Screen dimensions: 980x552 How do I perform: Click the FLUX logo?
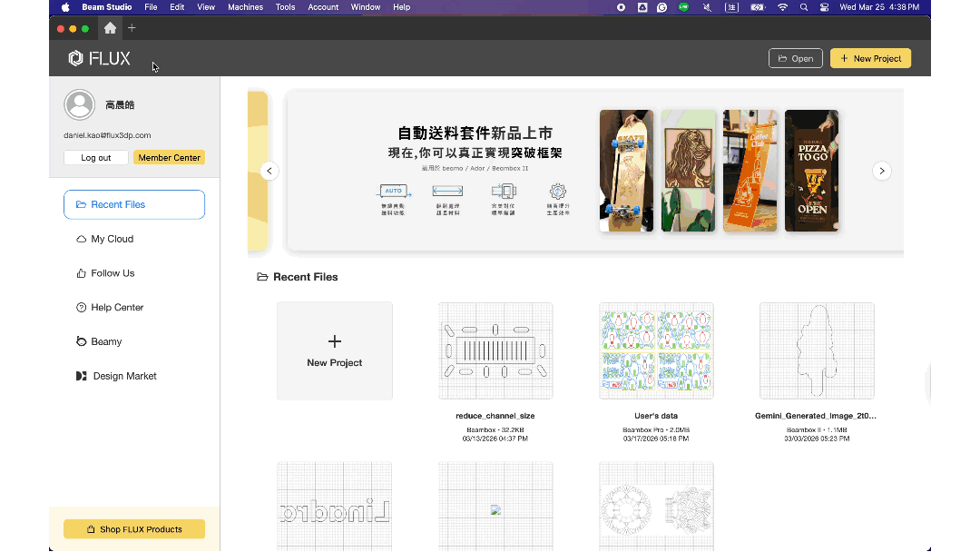point(100,58)
